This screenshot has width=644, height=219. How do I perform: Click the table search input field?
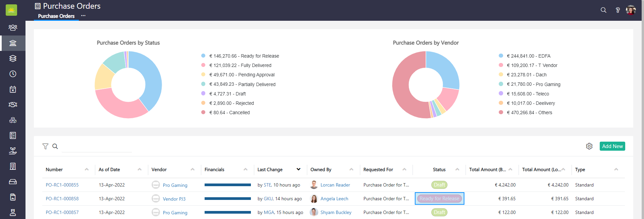pos(97,147)
